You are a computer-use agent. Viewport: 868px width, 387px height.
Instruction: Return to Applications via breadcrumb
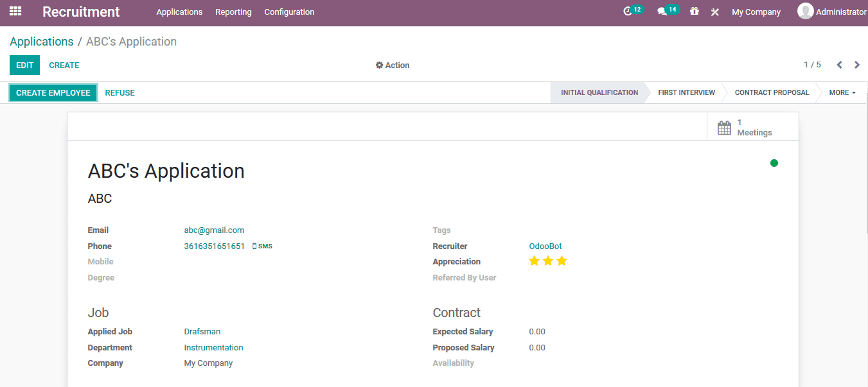tap(41, 41)
